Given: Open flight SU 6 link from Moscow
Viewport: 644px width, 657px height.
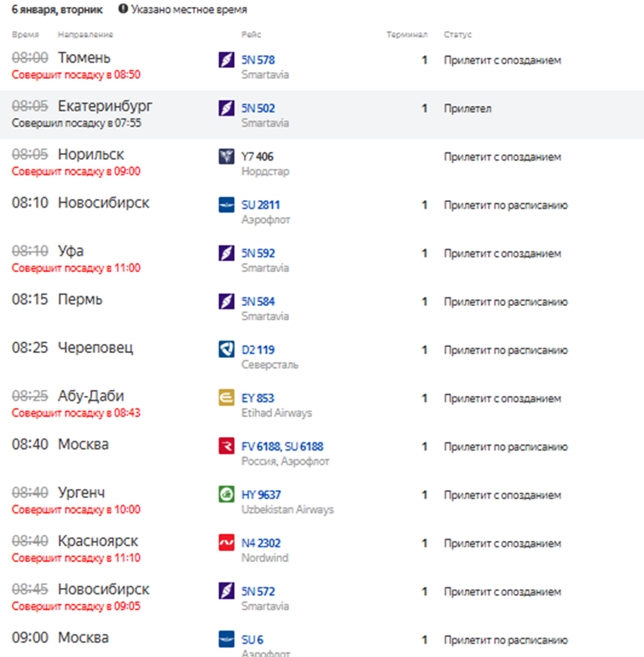Looking at the screenshot, I should click(252, 640).
